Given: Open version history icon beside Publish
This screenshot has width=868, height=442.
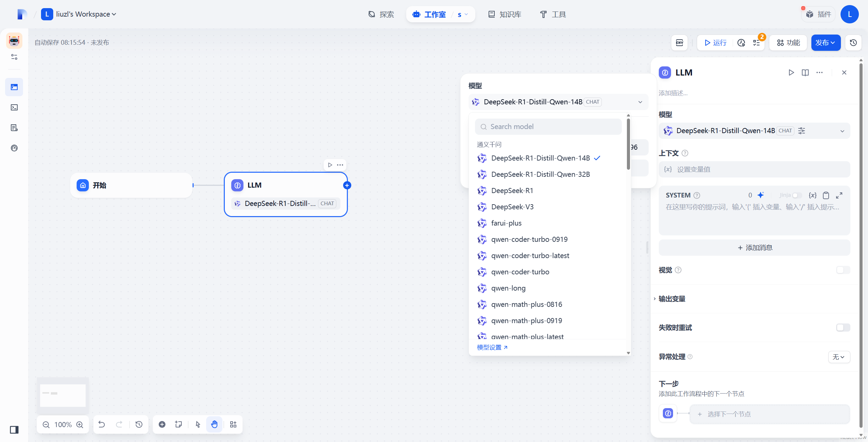Looking at the screenshot, I should tap(853, 43).
